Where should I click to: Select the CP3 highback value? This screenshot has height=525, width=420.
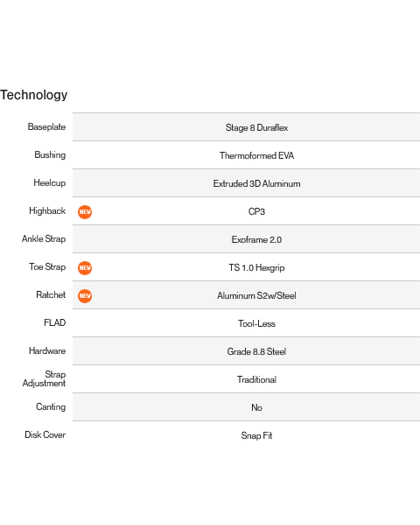[x=257, y=212]
